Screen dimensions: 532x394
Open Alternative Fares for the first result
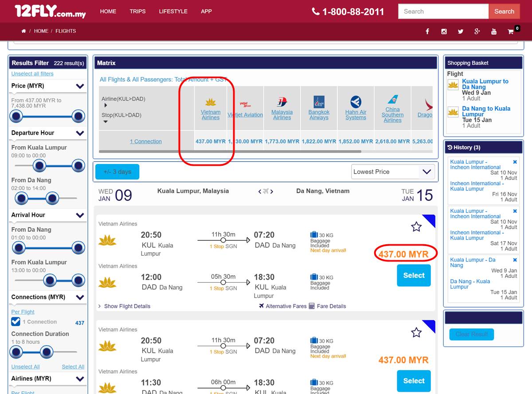[283, 306]
